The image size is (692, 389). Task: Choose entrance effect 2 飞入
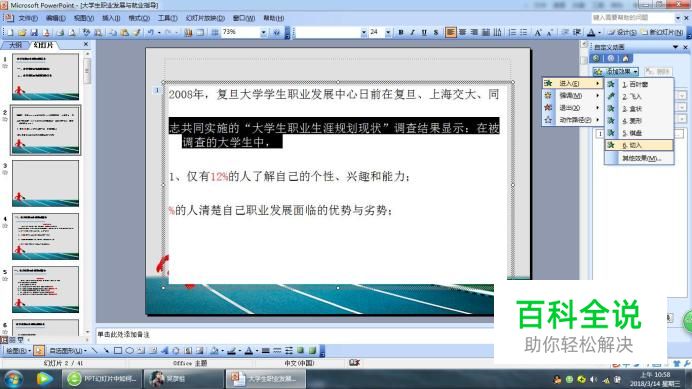click(x=639, y=96)
